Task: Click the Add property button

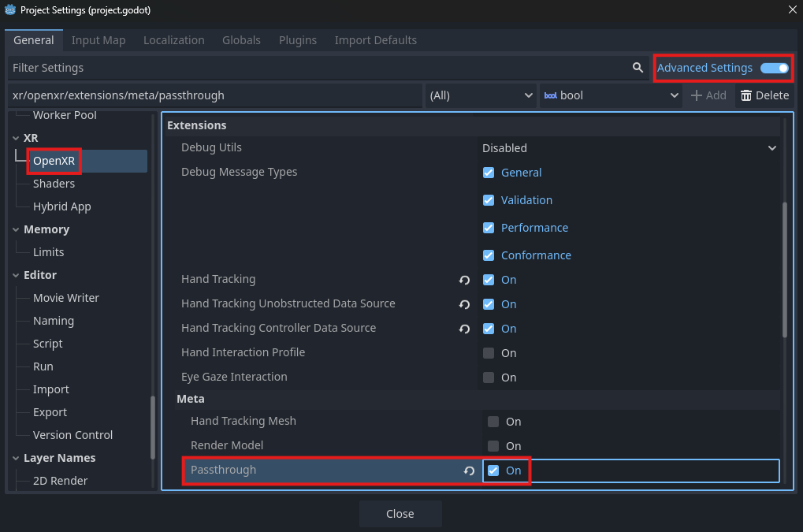Action: pos(708,95)
